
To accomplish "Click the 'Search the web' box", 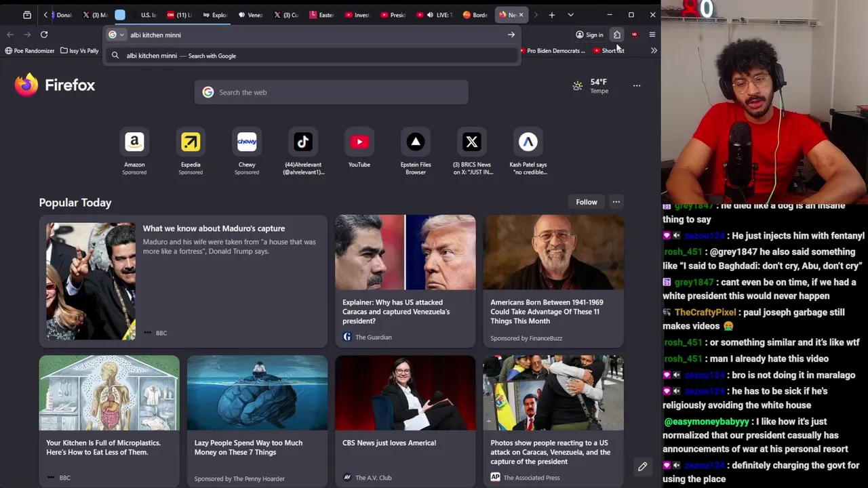I will [x=331, y=92].
